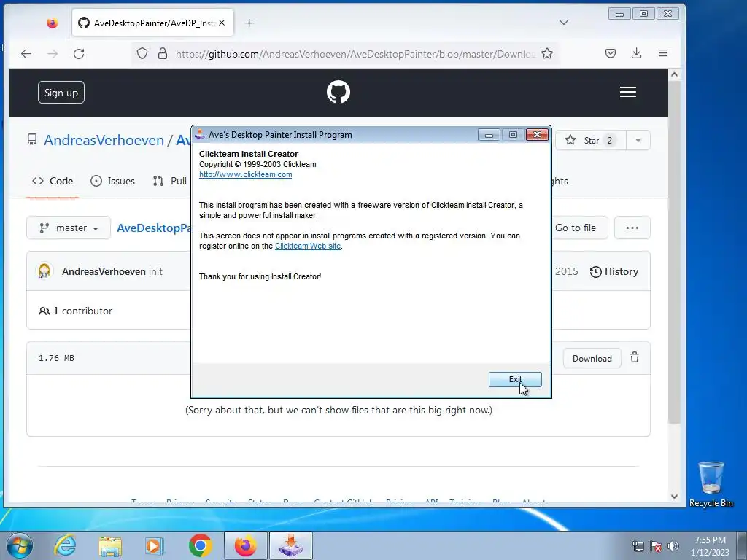Viewport: 747px width, 560px height.
Task: Bookmark this page with star icon
Action: [x=547, y=53]
